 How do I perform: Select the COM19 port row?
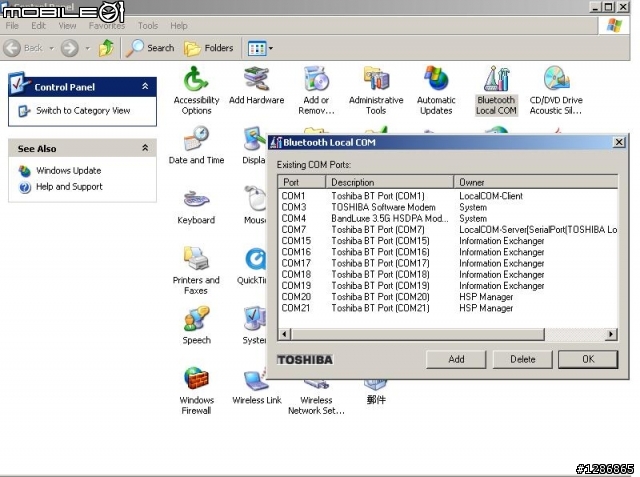(x=448, y=286)
